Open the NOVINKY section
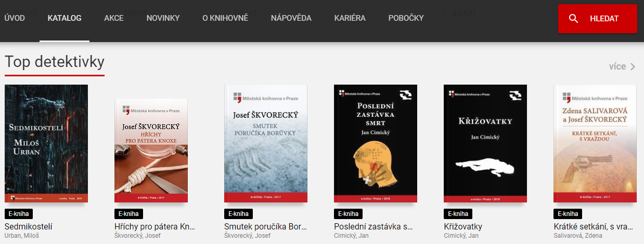 click(x=163, y=18)
